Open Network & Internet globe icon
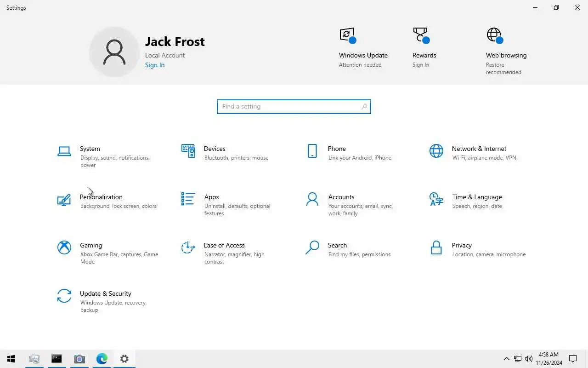588x368 pixels. 436,151
